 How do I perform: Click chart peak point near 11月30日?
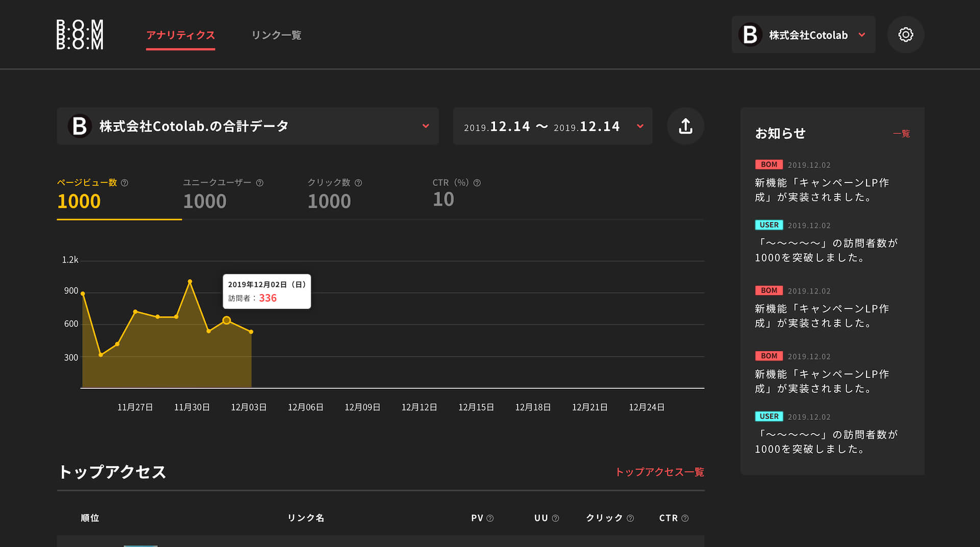click(x=190, y=281)
